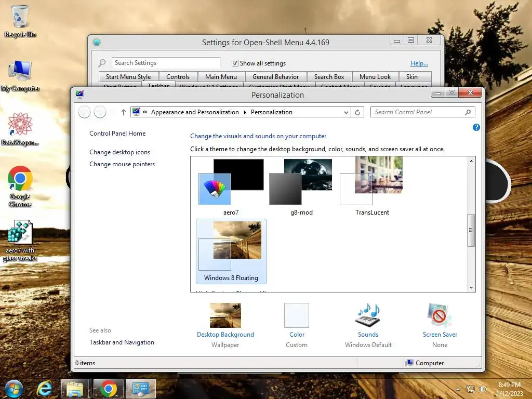Refresh the Personalization address bar
Image resolution: width=532 pixels, height=399 pixels.
[357, 112]
